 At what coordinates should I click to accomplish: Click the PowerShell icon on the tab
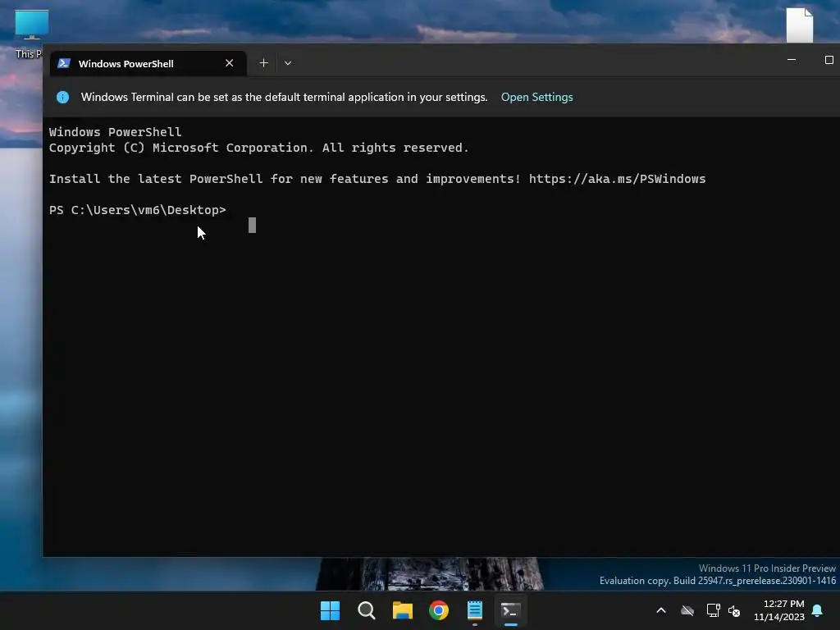tap(64, 63)
